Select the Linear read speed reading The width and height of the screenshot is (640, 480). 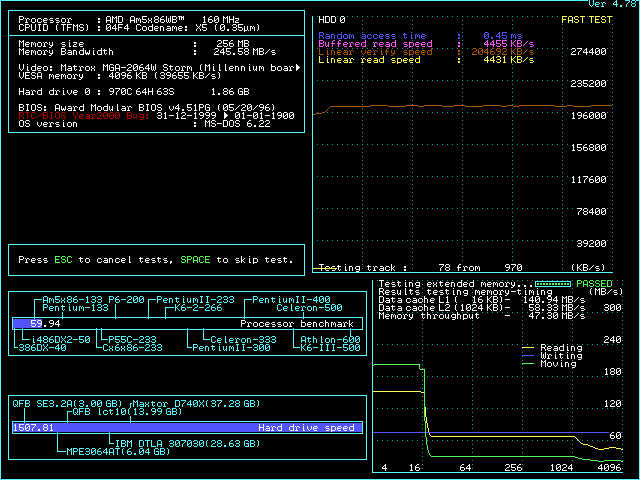[426, 60]
